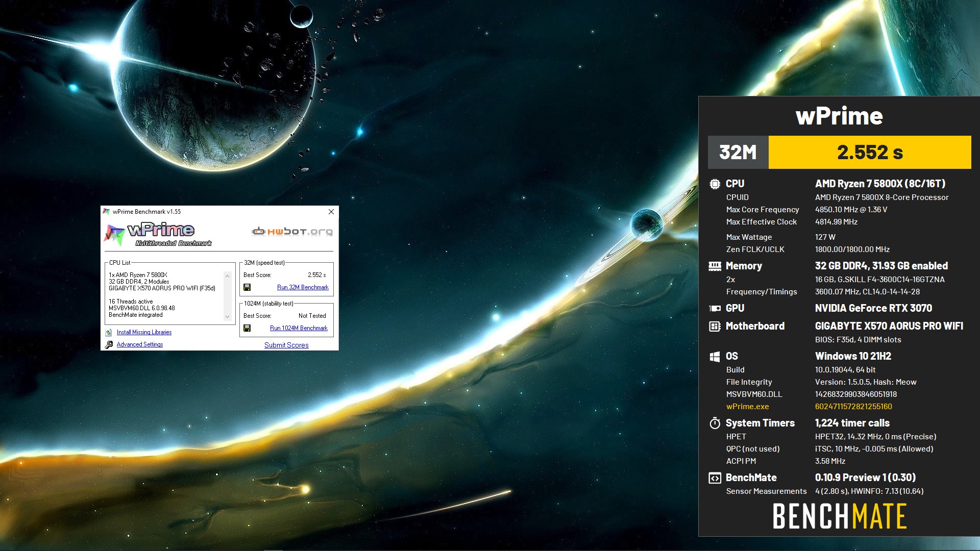Close the wPrime Benchmark window
980x551 pixels.
coord(331,212)
